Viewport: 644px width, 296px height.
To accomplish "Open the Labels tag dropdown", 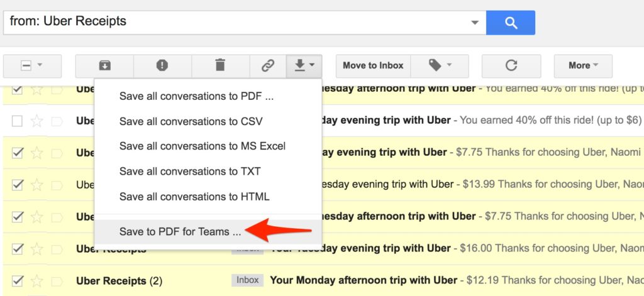I will click(440, 66).
